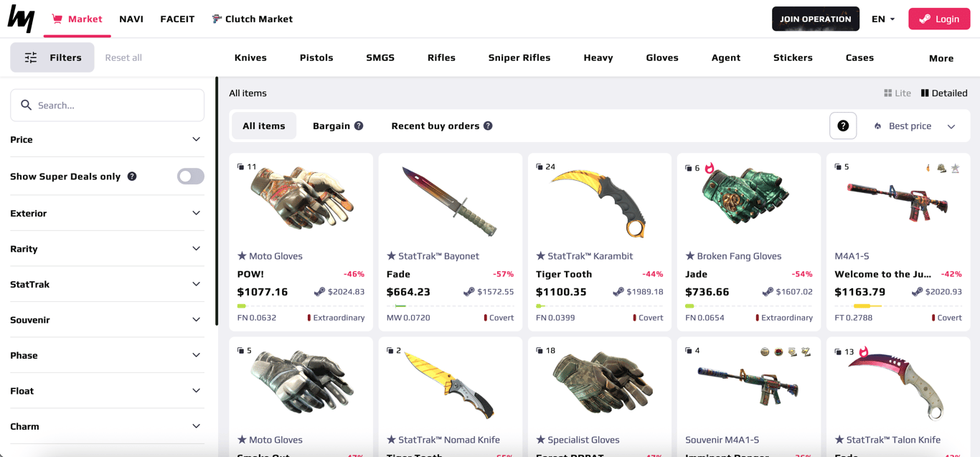Select the Gloves category
980x457 pixels.
(662, 57)
